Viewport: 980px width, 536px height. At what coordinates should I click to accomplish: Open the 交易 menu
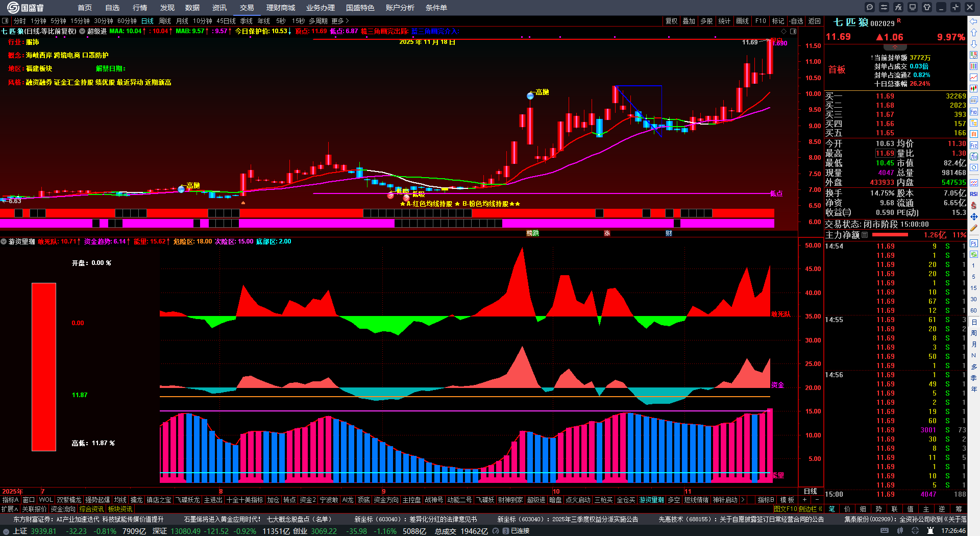coord(247,8)
